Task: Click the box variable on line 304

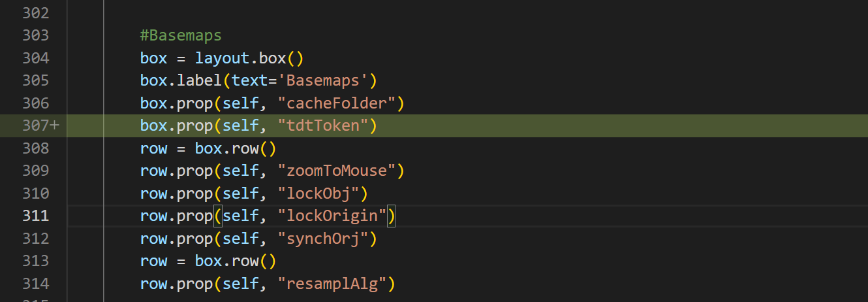Action: [x=153, y=58]
